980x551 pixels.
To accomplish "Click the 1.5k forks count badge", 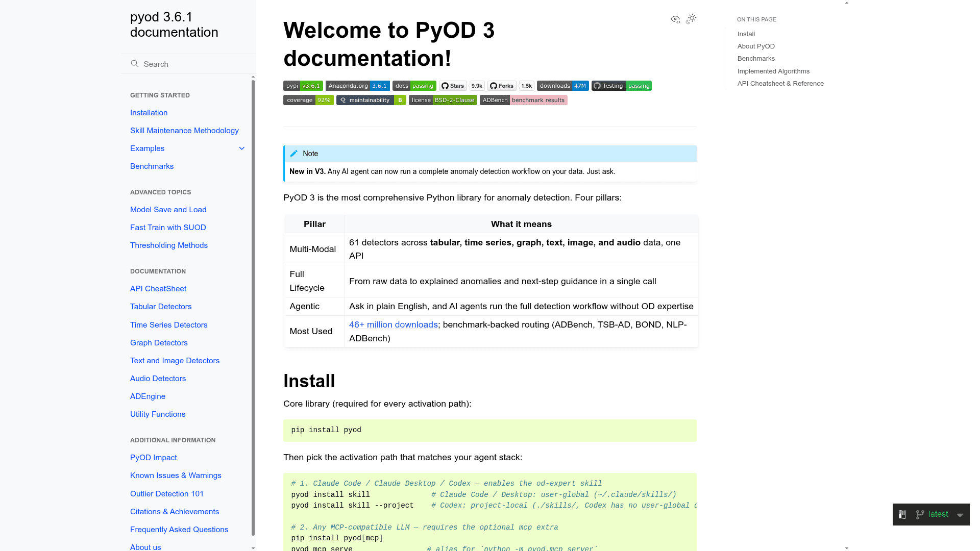I will tap(527, 86).
